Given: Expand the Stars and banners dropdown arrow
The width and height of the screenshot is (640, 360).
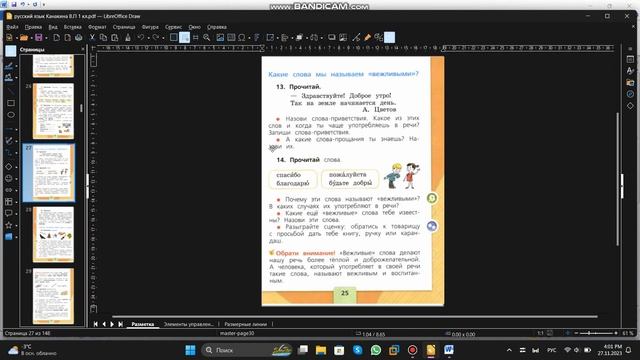Looking at the screenshot, I should click(16, 225).
